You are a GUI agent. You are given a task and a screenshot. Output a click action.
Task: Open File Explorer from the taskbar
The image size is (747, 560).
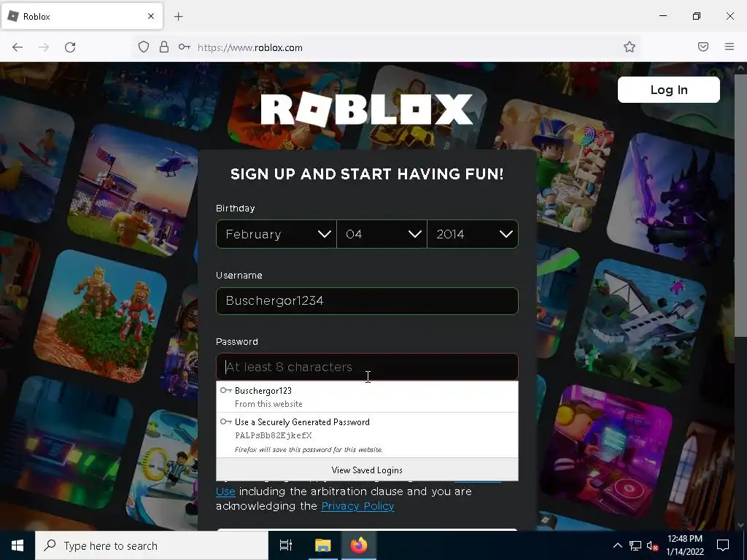(x=322, y=545)
